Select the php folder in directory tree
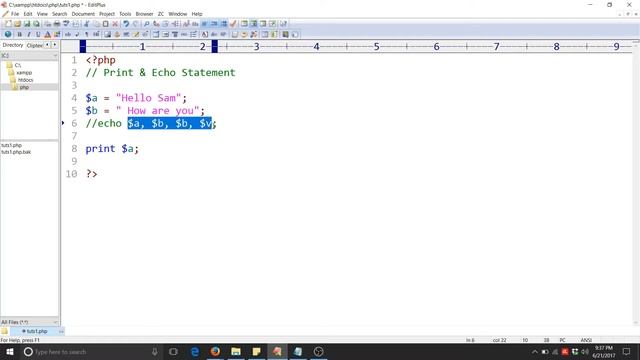This screenshot has width=640, height=360. (x=21, y=87)
